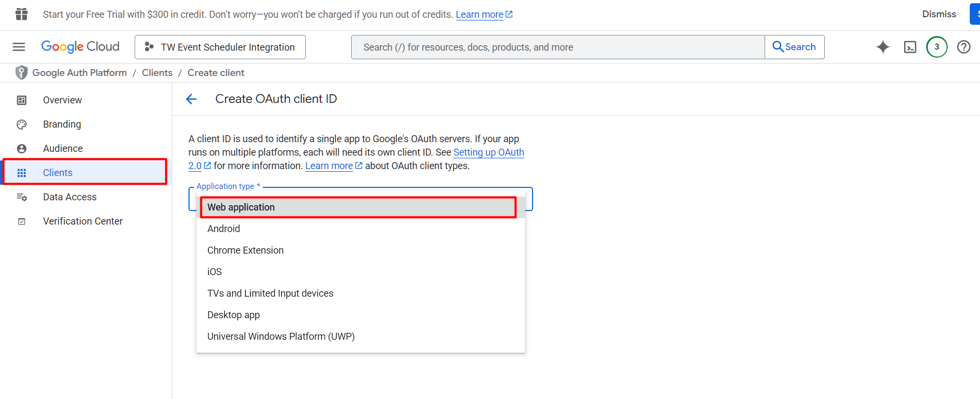
Task: Click the Verification Center checkbox icon
Action: pos(22,221)
